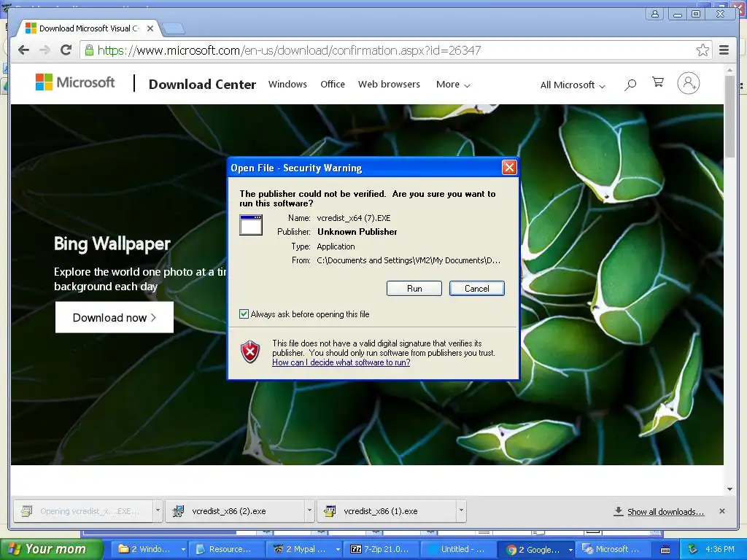Click the red shield warning icon
The image size is (747, 560).
click(250, 352)
